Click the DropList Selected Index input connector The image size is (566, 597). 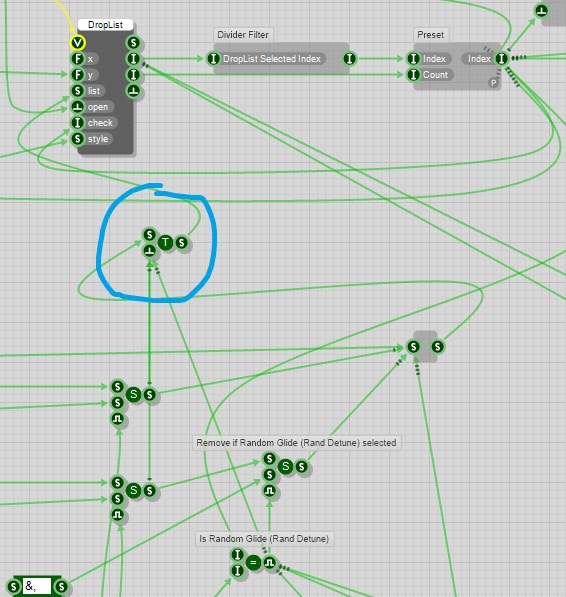pos(213,59)
